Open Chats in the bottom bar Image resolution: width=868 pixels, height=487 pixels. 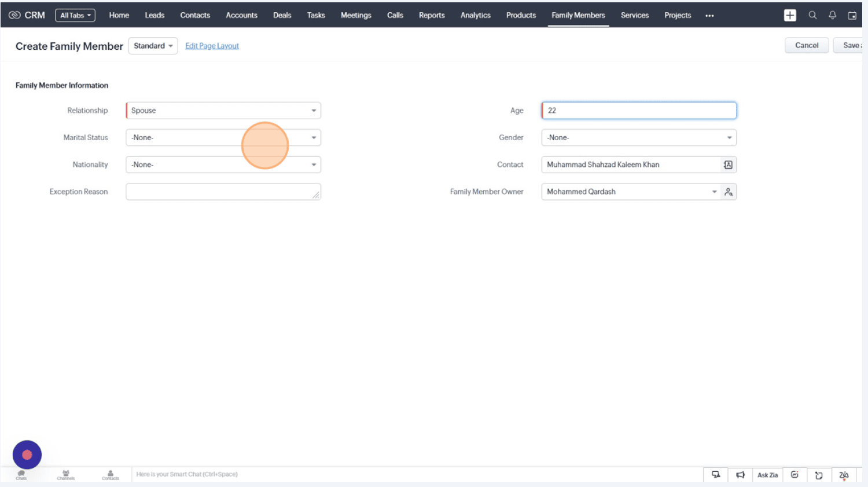point(21,475)
